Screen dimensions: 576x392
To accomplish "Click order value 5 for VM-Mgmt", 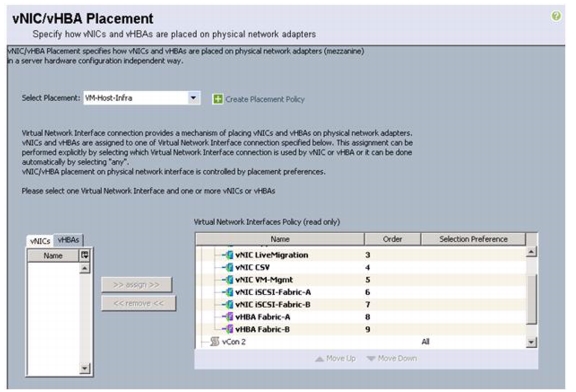I will pos(367,280).
